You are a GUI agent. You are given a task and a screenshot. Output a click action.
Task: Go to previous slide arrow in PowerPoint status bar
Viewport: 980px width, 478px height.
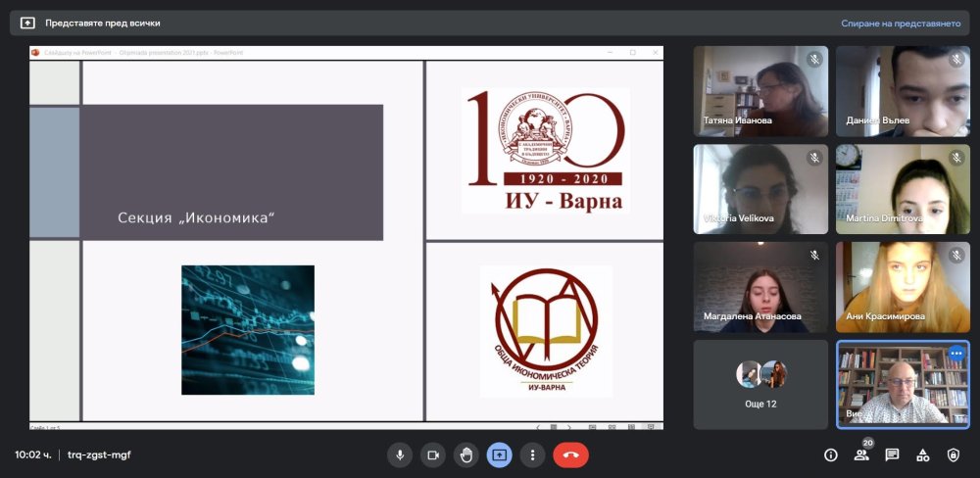[x=538, y=427]
